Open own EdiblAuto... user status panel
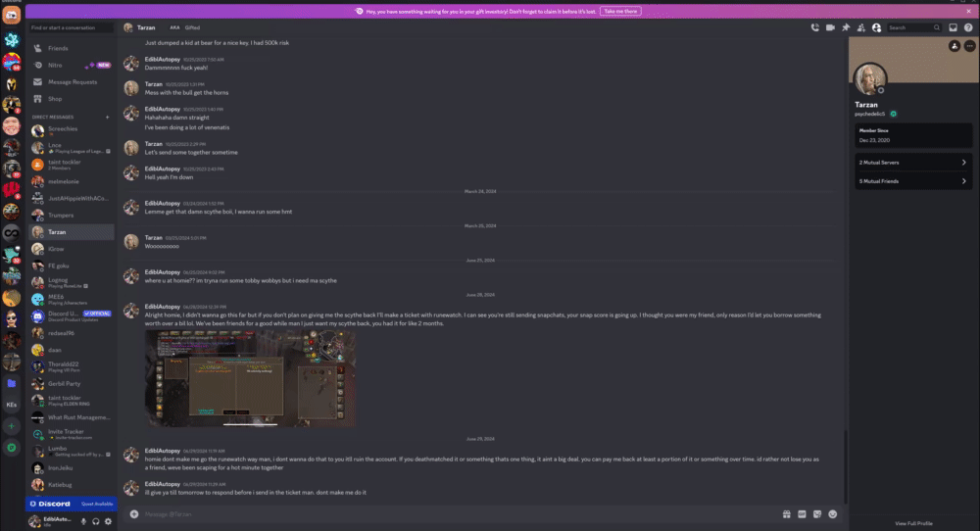Viewport: 980px width, 531px height. point(51,521)
